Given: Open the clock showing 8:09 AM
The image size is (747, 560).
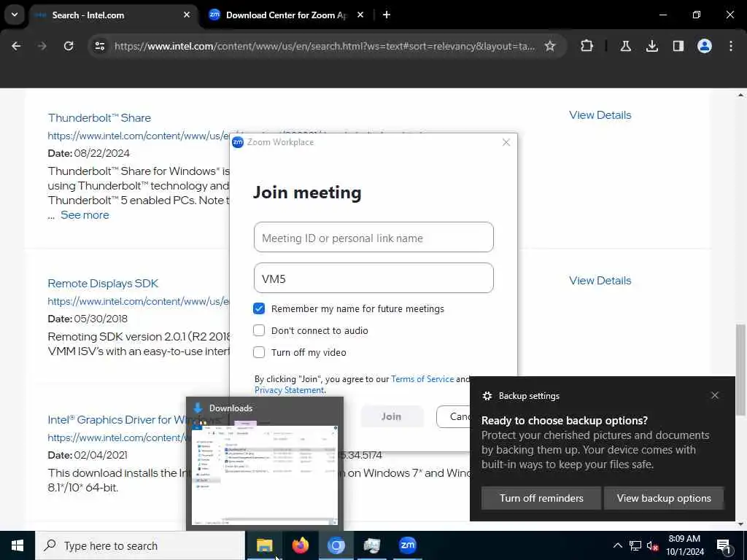Looking at the screenshot, I should click(x=684, y=545).
